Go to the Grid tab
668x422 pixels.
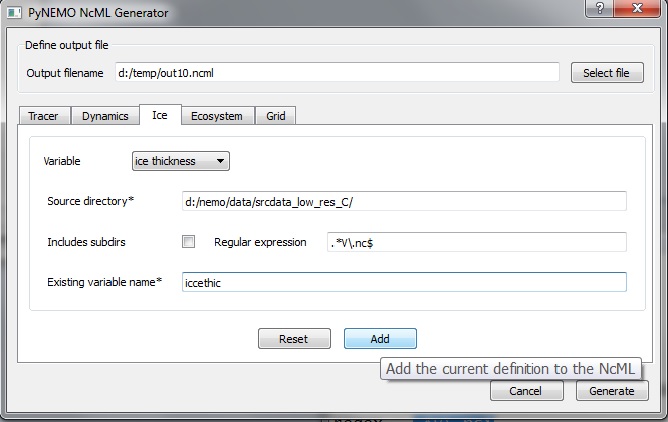(x=276, y=116)
